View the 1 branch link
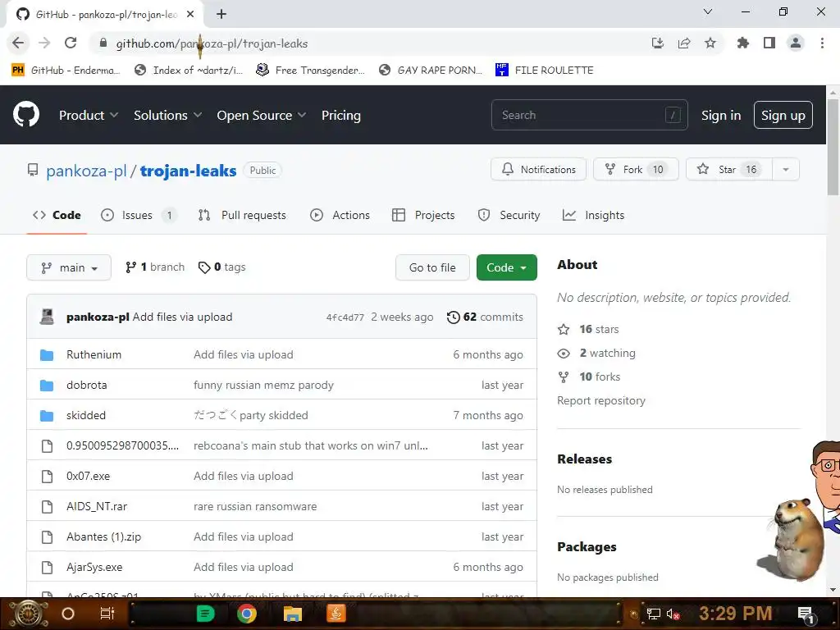This screenshot has height=630, width=840. (x=155, y=267)
